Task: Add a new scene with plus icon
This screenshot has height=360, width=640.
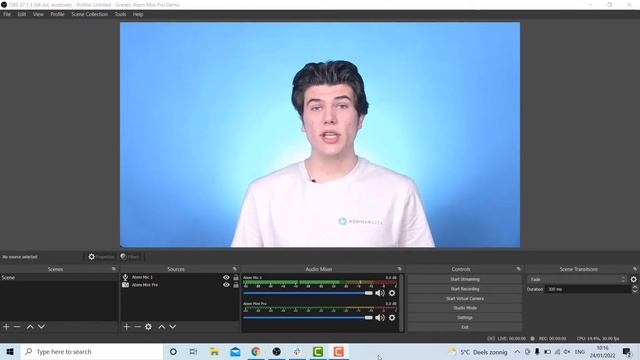Action: point(6,327)
